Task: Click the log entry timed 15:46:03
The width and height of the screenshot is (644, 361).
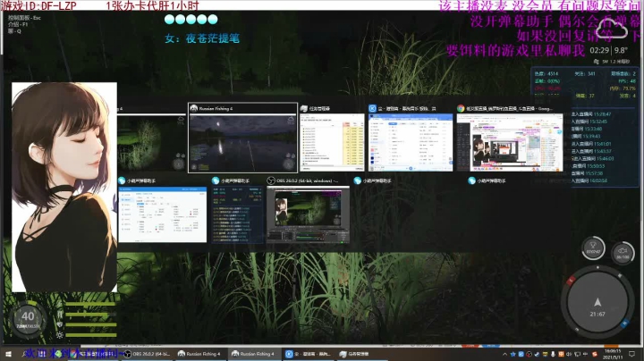Action: [x=592, y=158]
